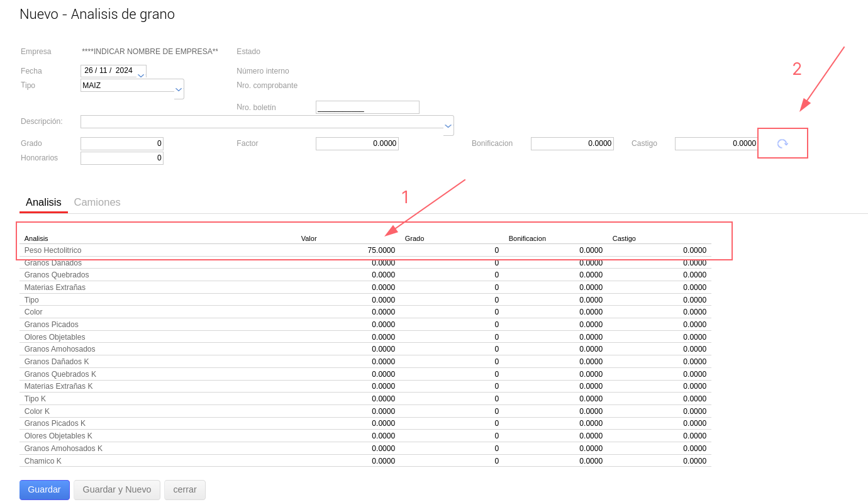Click the header Castigo input field
This screenshot has height=502, width=868.
pyautogui.click(x=716, y=143)
